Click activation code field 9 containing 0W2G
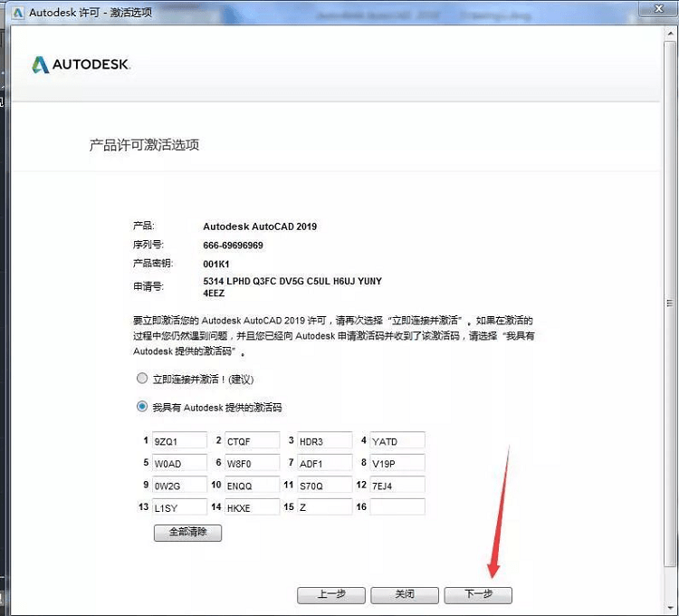Screen dimensions: 679x616 point(180,485)
